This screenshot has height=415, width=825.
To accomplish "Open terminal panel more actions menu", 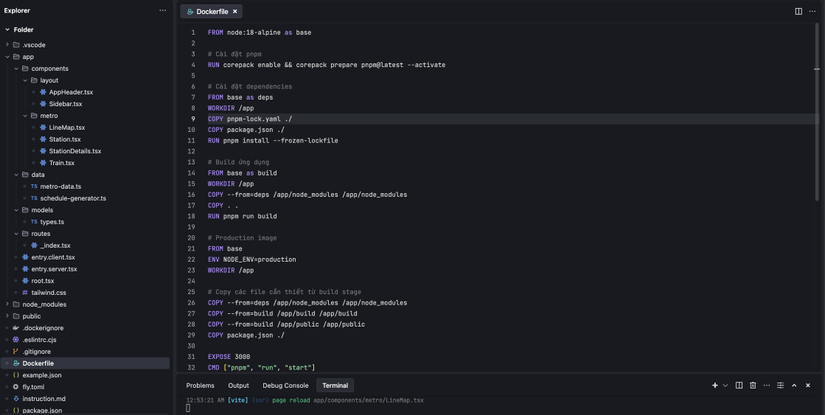I will coord(767,385).
